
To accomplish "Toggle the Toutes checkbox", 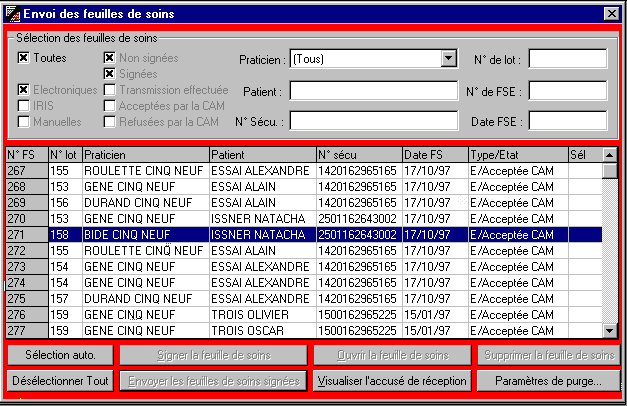I will tap(23, 58).
